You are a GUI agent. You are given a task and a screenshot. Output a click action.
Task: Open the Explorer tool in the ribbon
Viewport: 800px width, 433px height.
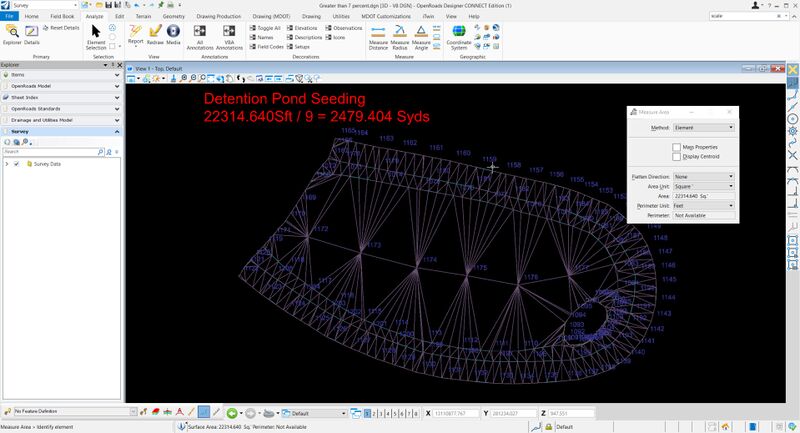[x=12, y=35]
